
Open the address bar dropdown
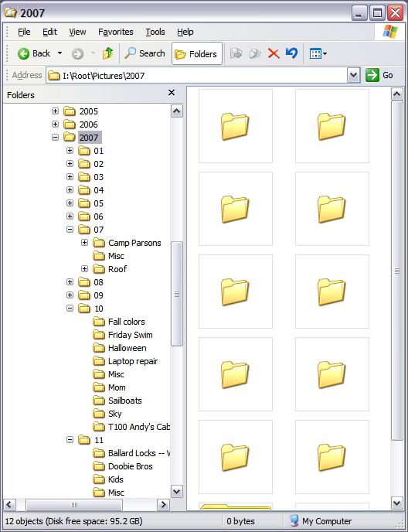(x=353, y=75)
